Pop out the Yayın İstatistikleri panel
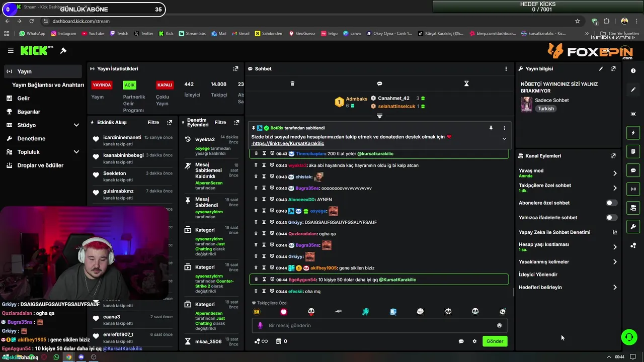The height and width of the screenshot is (362, 644). coord(235,69)
